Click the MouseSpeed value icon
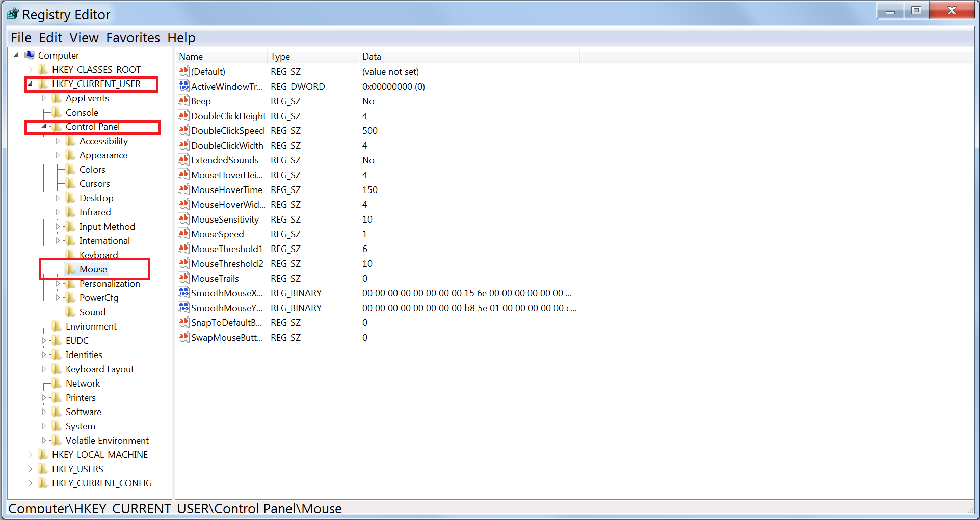Screen dimensions: 980x520 [x=184, y=233]
